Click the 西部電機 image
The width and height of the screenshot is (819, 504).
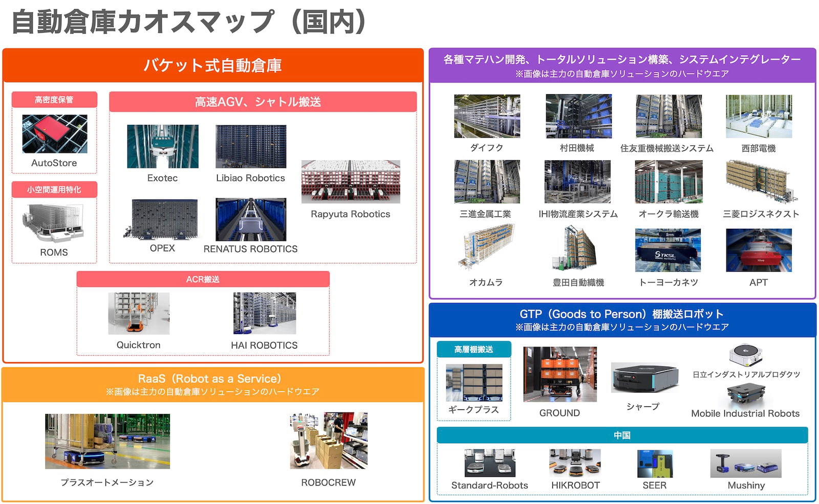tap(759, 116)
